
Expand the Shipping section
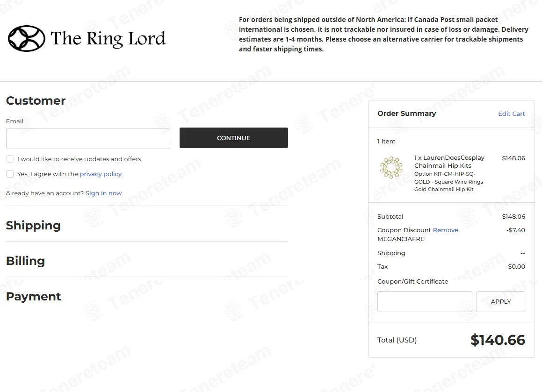pyautogui.click(x=33, y=225)
